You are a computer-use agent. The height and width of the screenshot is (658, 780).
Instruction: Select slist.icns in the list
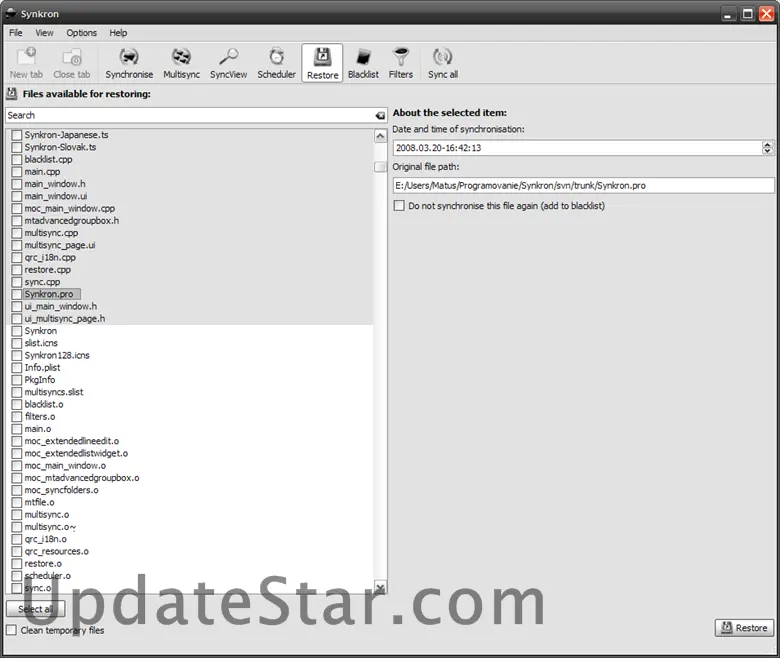41,343
